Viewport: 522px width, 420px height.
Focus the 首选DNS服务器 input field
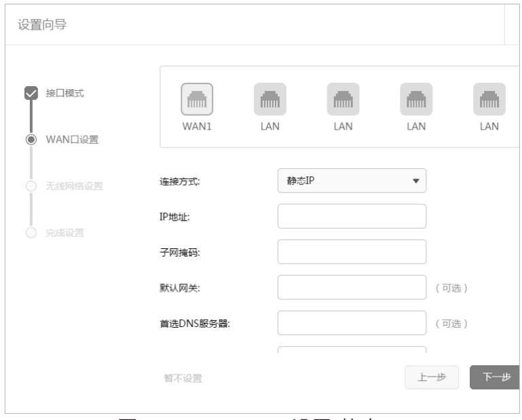pyautogui.click(x=352, y=323)
